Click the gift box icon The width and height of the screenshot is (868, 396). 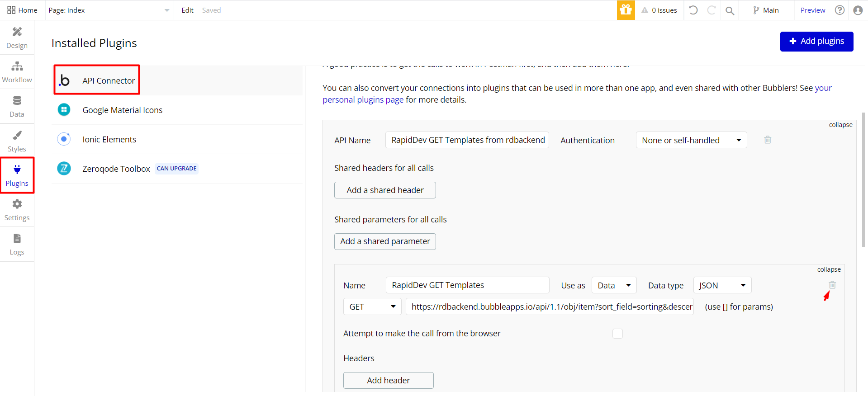coord(626,10)
